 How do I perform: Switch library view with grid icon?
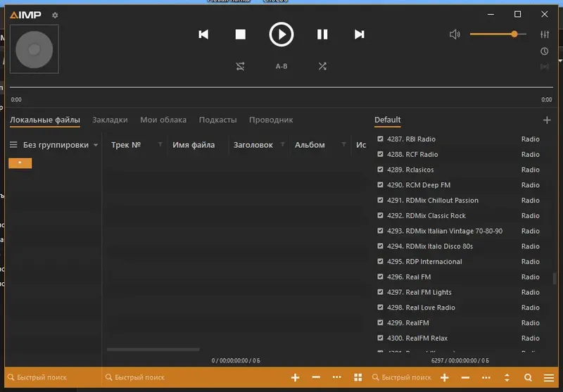(x=358, y=377)
